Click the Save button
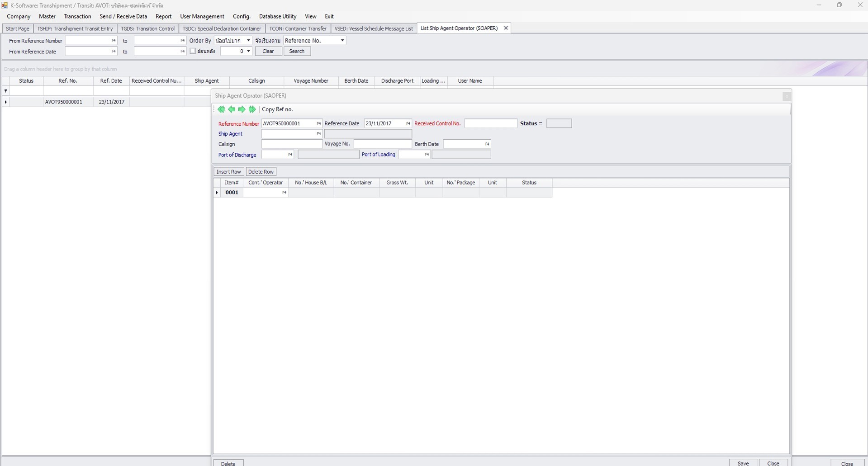868x466 pixels. click(x=743, y=463)
